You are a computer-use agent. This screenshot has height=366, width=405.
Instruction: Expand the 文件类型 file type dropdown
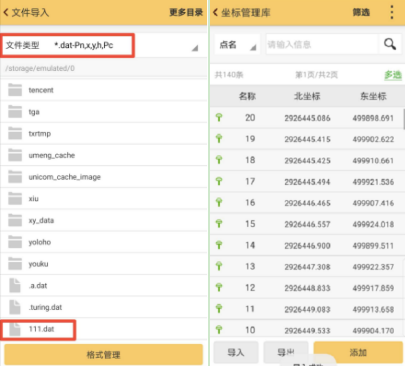point(195,48)
